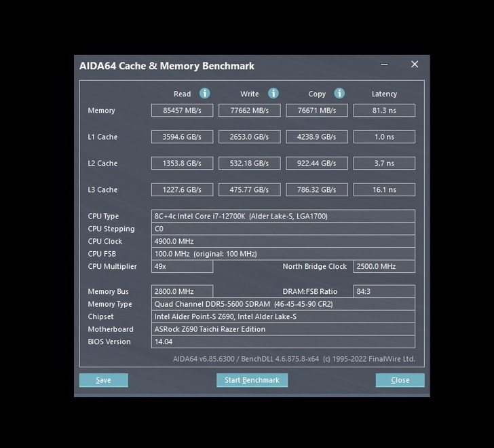Select the CPU Clock 4900.0 MHz field

[x=283, y=241]
